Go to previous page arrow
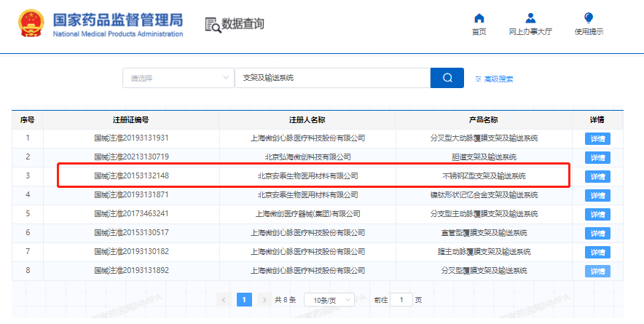 [x=224, y=300]
